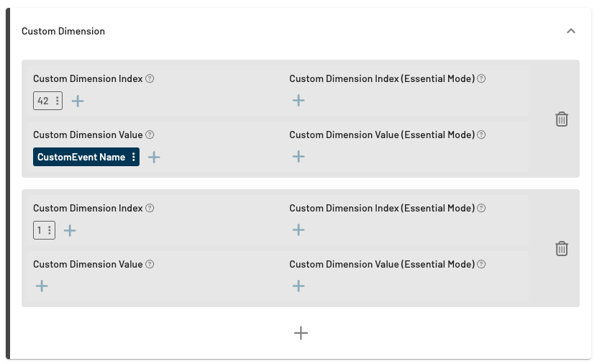The image size is (602, 364).
Task: Add second row's Essential Mode dimension value
Action: pyautogui.click(x=298, y=286)
